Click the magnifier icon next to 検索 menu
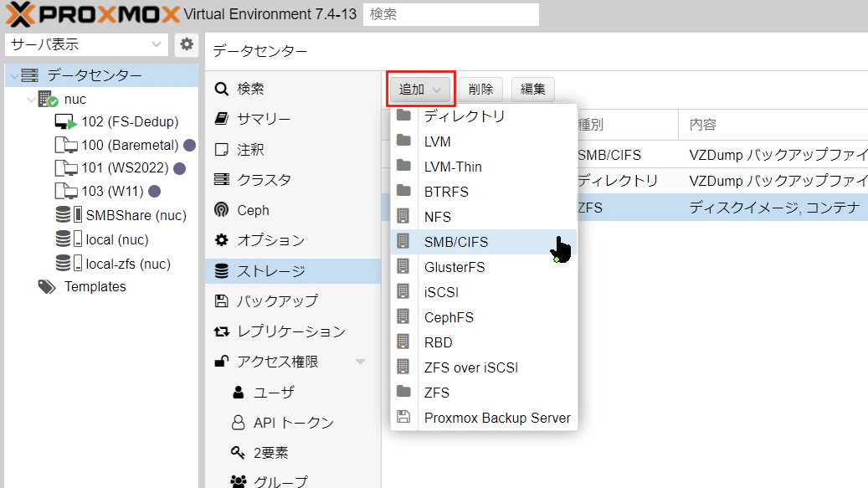Image resolution: width=868 pixels, height=488 pixels. coord(222,89)
